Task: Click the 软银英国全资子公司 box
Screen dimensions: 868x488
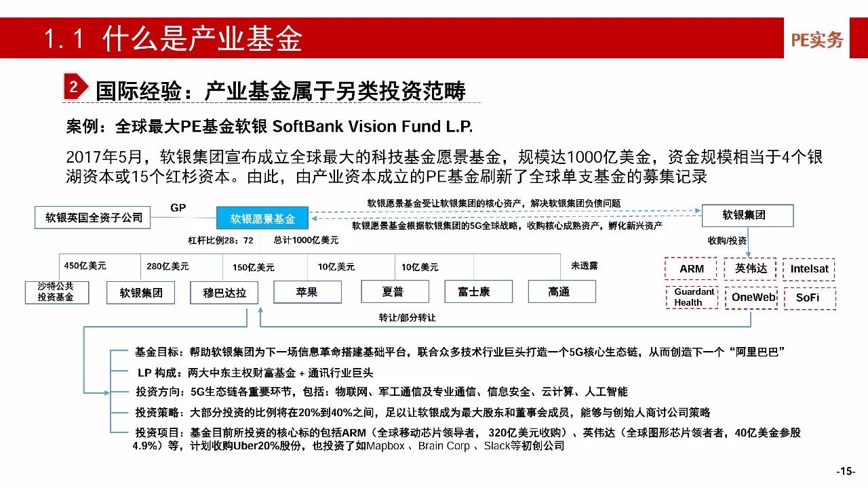Action: 94,218
